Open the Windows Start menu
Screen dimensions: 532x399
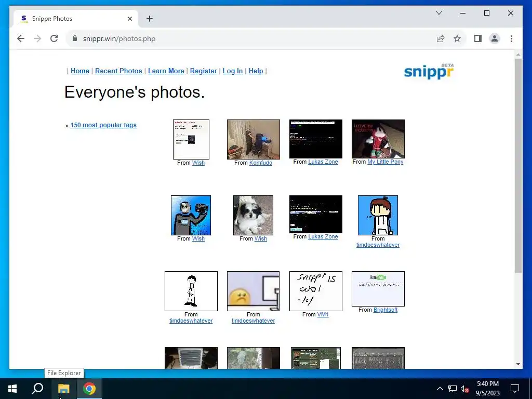pos(12,389)
